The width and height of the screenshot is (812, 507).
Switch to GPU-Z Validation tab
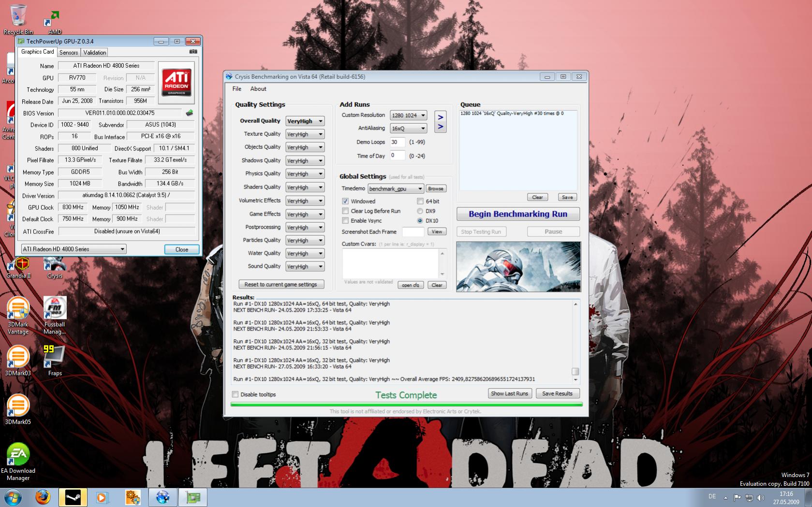click(95, 53)
